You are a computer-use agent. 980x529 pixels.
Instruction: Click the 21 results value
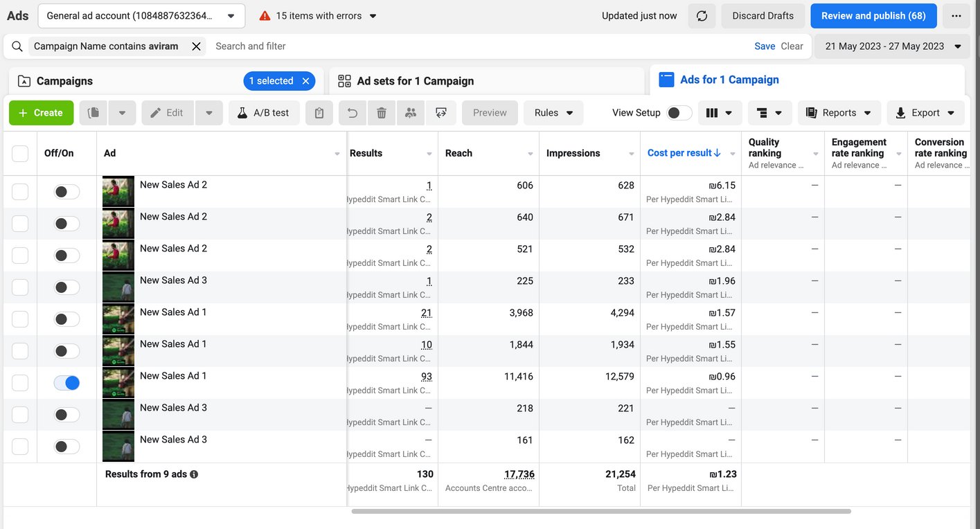pos(427,313)
